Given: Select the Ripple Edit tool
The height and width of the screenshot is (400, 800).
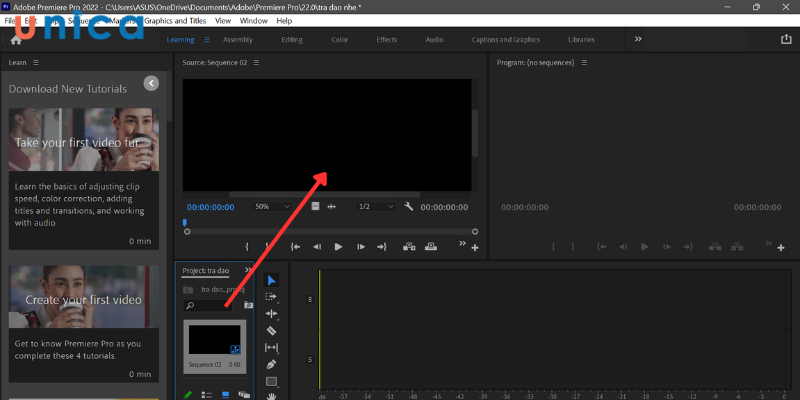Looking at the screenshot, I should coord(271,314).
